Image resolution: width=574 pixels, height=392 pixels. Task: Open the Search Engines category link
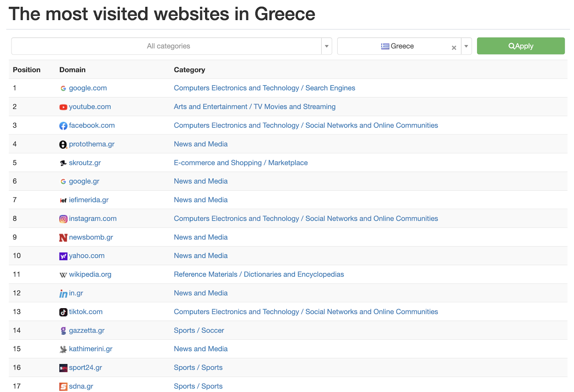264,88
